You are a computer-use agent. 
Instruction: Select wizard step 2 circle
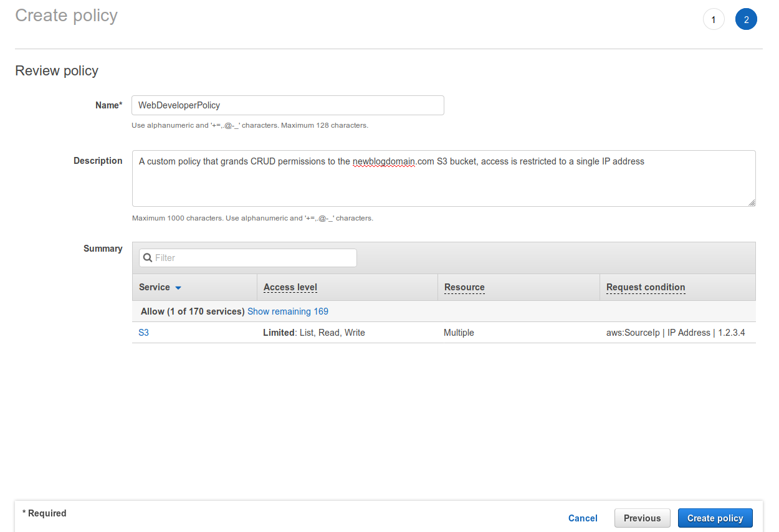coord(746,19)
